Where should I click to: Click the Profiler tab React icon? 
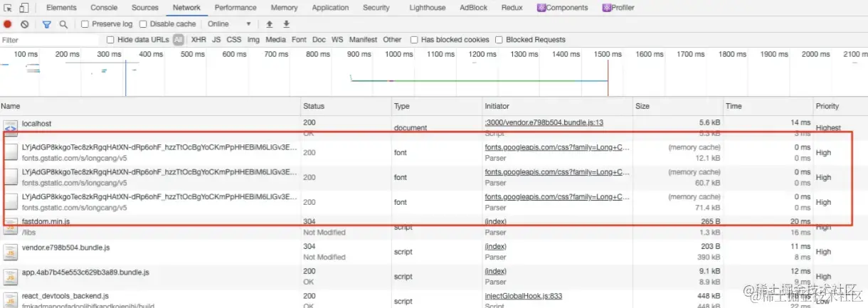(606, 8)
